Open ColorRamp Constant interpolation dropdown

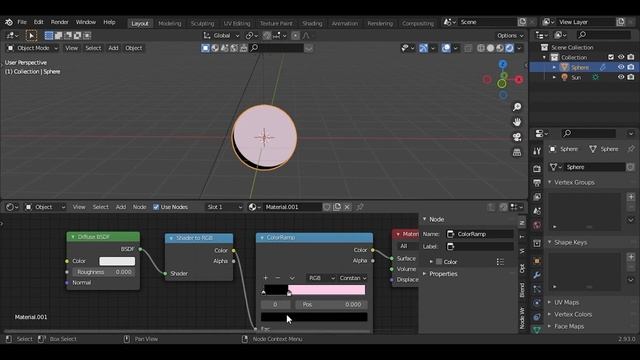coord(353,278)
